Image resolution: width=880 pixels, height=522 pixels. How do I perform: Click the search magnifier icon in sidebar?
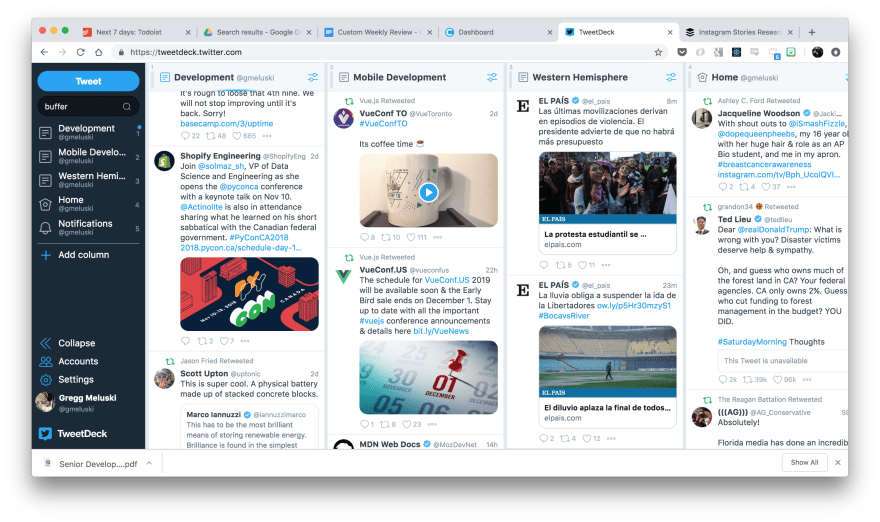point(127,107)
